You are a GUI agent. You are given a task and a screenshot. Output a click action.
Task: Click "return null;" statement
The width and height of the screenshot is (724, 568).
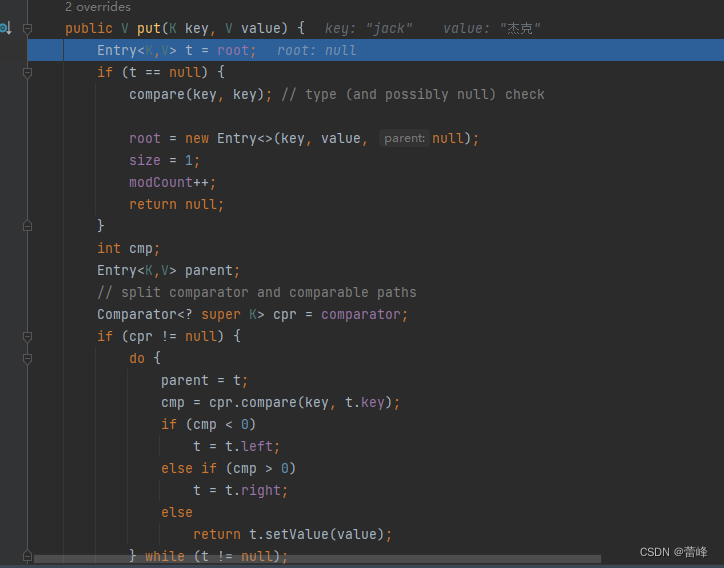(x=176, y=205)
